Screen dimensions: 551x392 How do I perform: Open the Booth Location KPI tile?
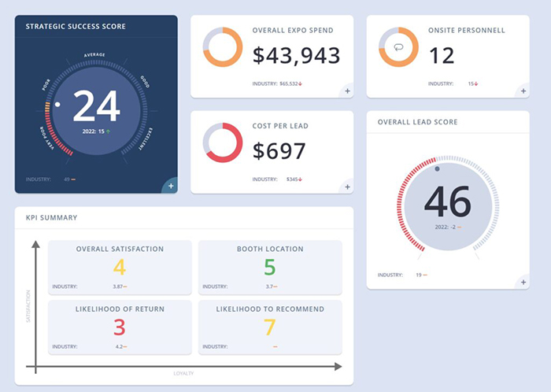click(x=270, y=268)
